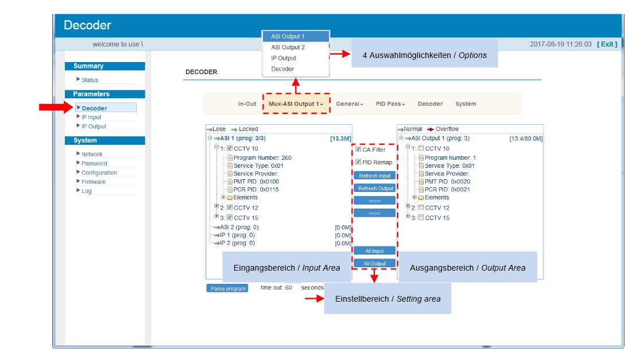Click the green arrow icon beside ASI 1
This screenshot has height=362, width=644.
coord(216,138)
